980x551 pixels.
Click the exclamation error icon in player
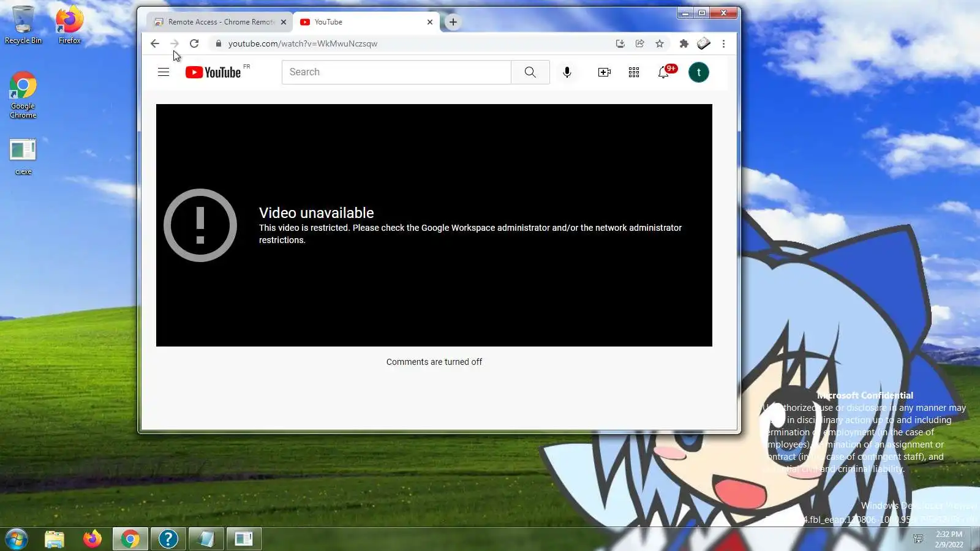click(200, 225)
